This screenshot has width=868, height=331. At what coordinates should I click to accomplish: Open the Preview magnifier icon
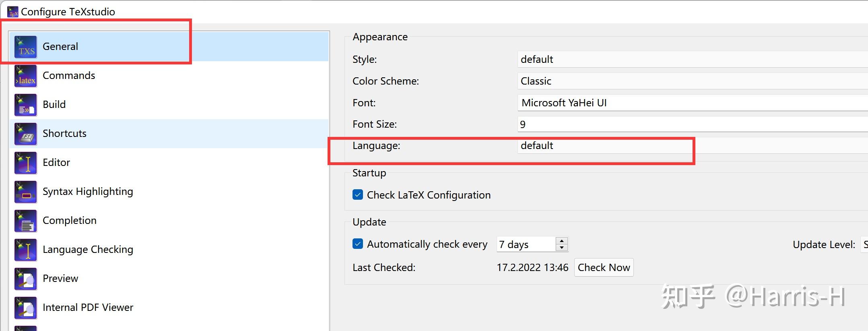coord(26,279)
